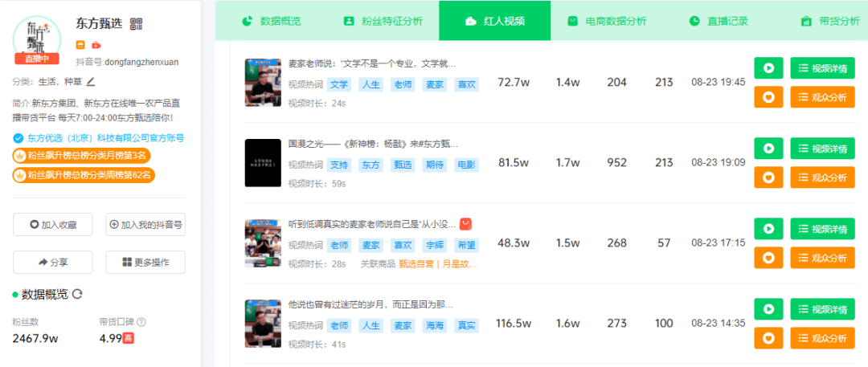
Task: Click the 粉丝飙升榜总榜分类周榜第62名 badge
Action: click(84, 176)
